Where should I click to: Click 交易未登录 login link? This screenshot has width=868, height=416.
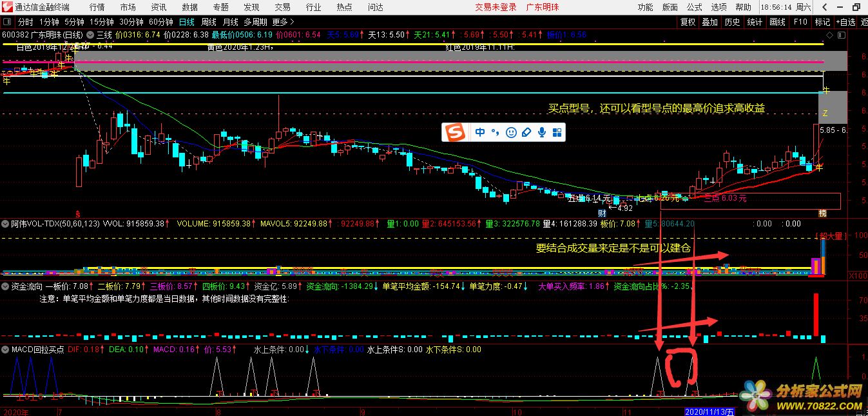pyautogui.click(x=496, y=7)
